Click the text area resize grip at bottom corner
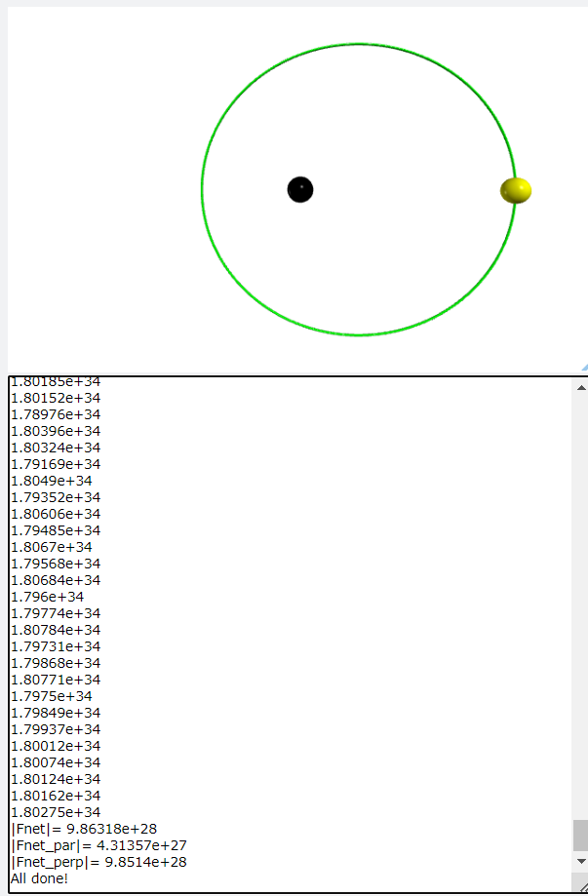The width and height of the screenshot is (588, 896). click(582, 885)
